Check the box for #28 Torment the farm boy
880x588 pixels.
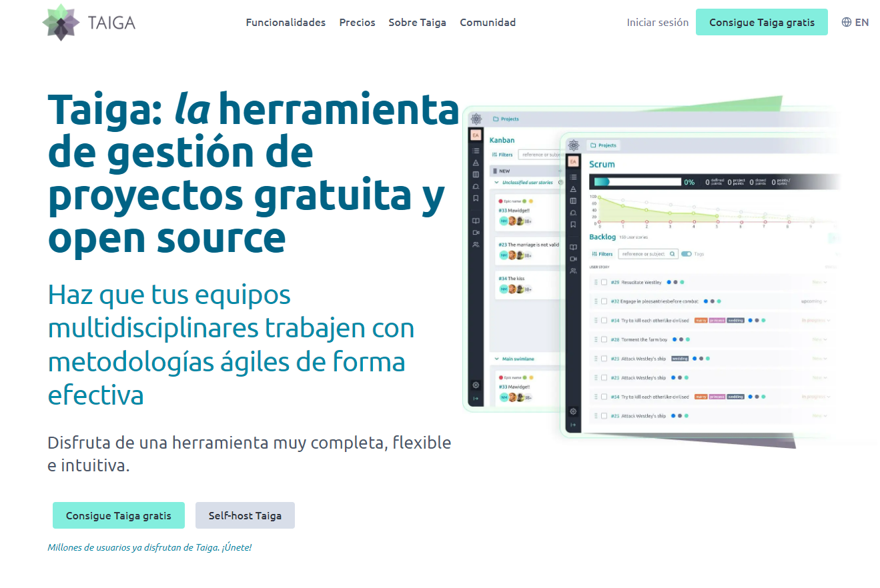[x=604, y=339]
